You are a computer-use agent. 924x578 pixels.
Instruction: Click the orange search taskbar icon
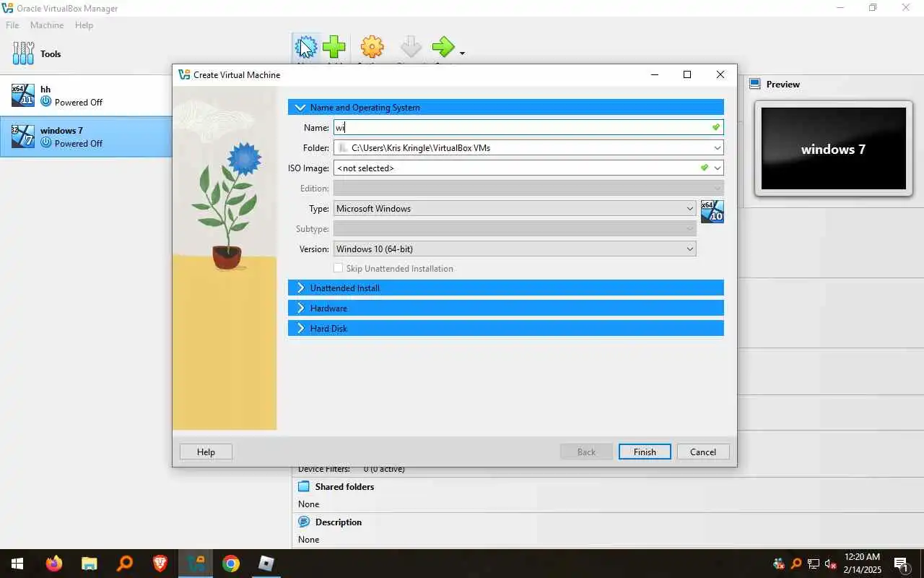tap(125, 564)
